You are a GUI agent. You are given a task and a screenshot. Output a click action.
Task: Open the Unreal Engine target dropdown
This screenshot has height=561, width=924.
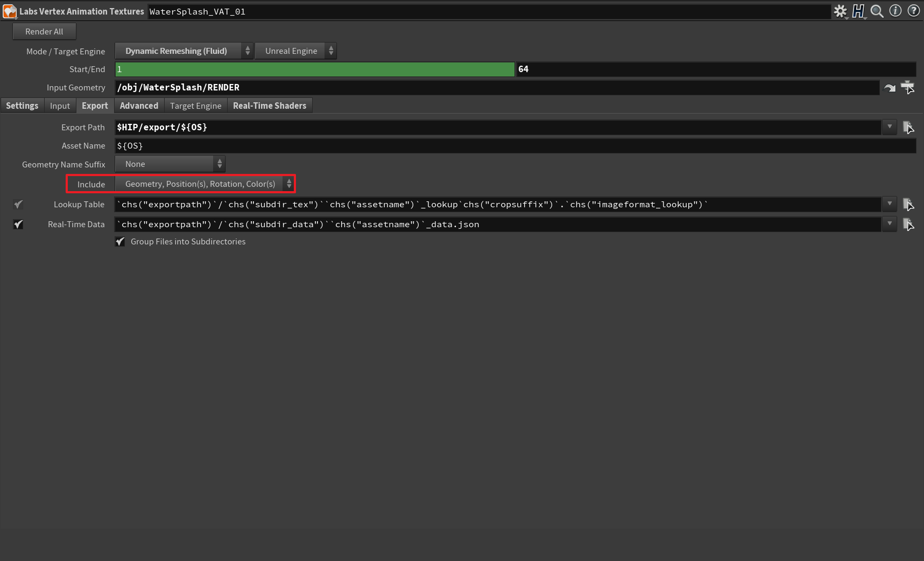pyautogui.click(x=295, y=51)
